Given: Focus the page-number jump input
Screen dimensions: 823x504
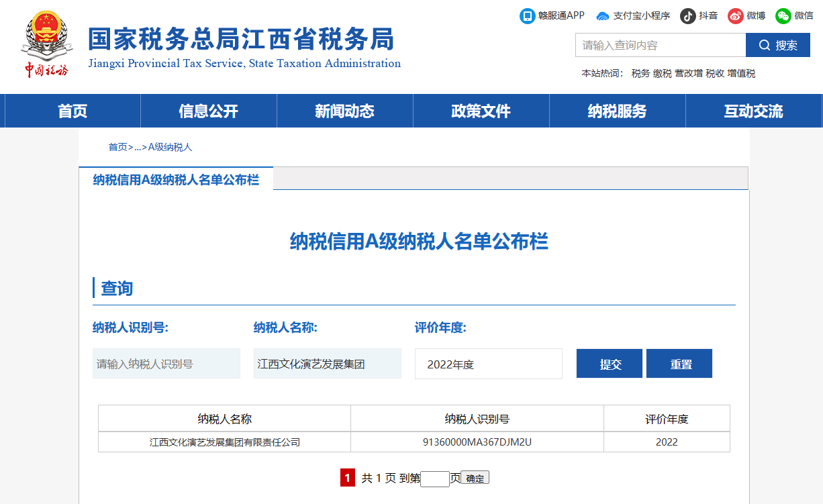Looking at the screenshot, I should point(435,478).
